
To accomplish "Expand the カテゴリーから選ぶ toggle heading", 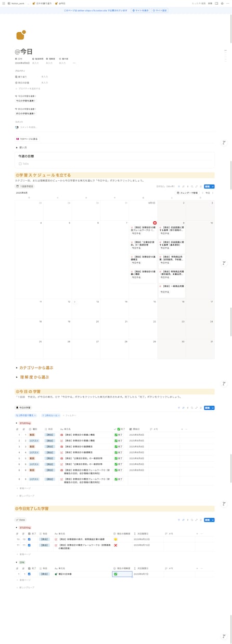I will [17, 368].
